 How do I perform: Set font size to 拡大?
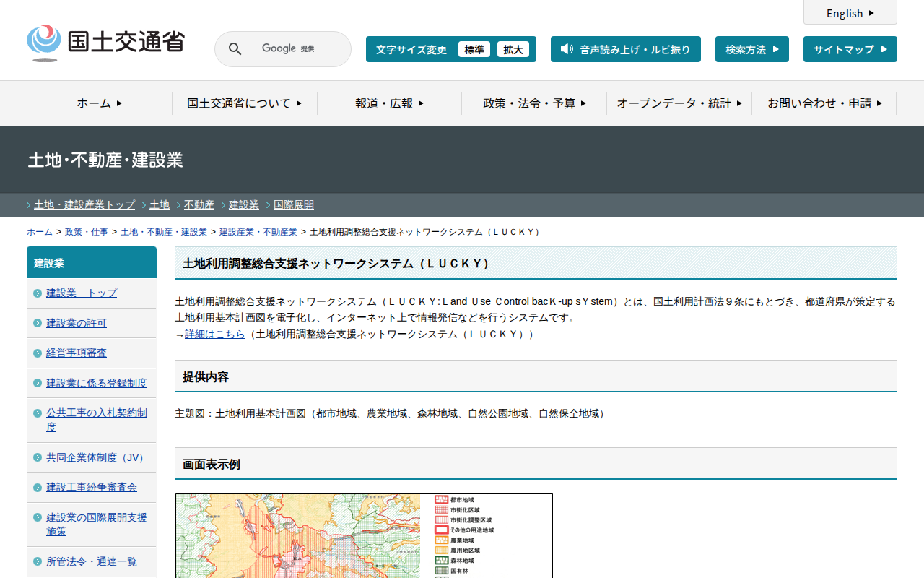click(513, 49)
